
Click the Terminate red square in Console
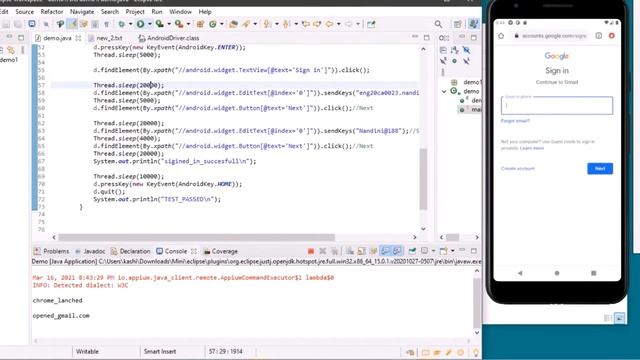coord(311,251)
